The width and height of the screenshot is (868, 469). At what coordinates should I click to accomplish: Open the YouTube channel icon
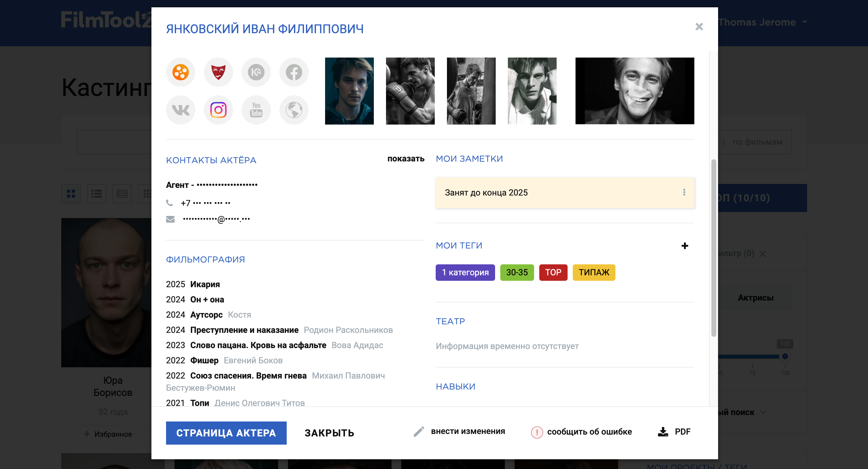tap(256, 110)
